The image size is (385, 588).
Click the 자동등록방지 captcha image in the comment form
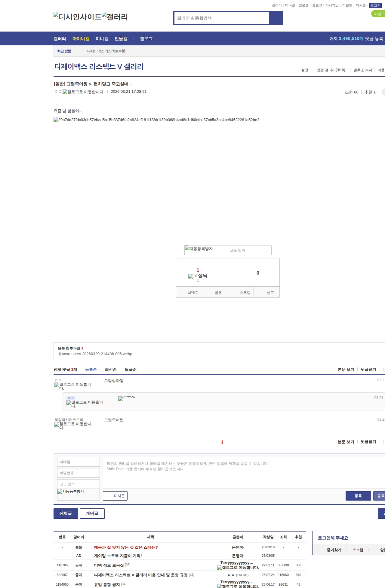(71, 492)
